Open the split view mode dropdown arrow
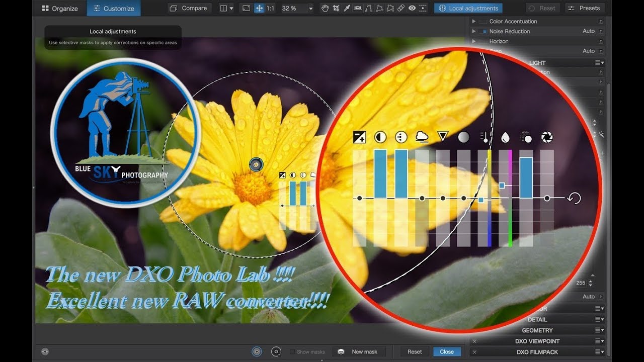Image resolution: width=644 pixels, height=362 pixels. (231, 9)
